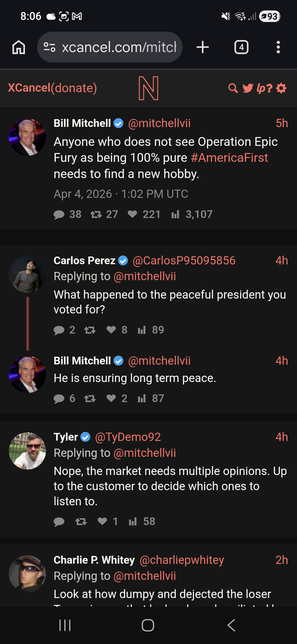This screenshot has width=297, height=644.
Task: Click the comment bubble on main tweet
Action: (x=59, y=214)
